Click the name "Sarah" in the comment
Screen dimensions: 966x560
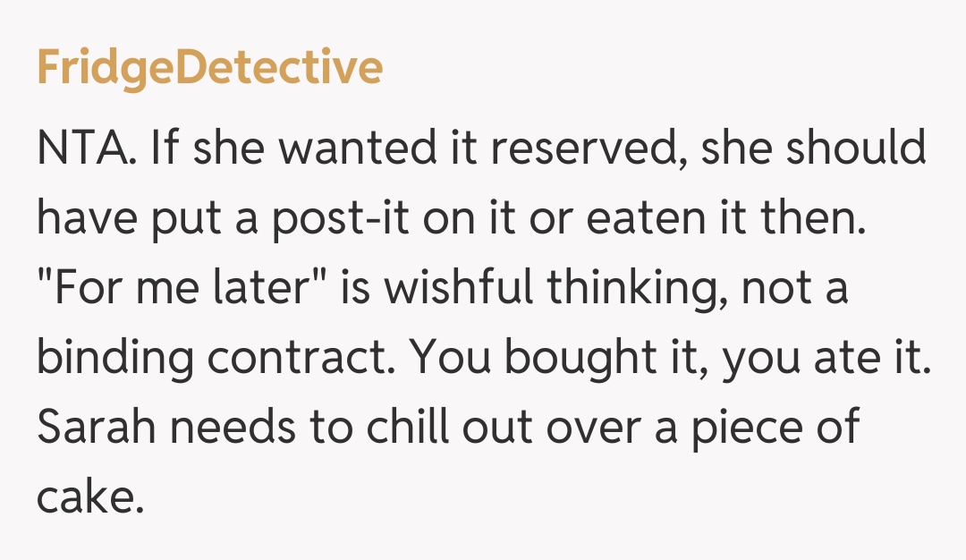[x=94, y=429]
